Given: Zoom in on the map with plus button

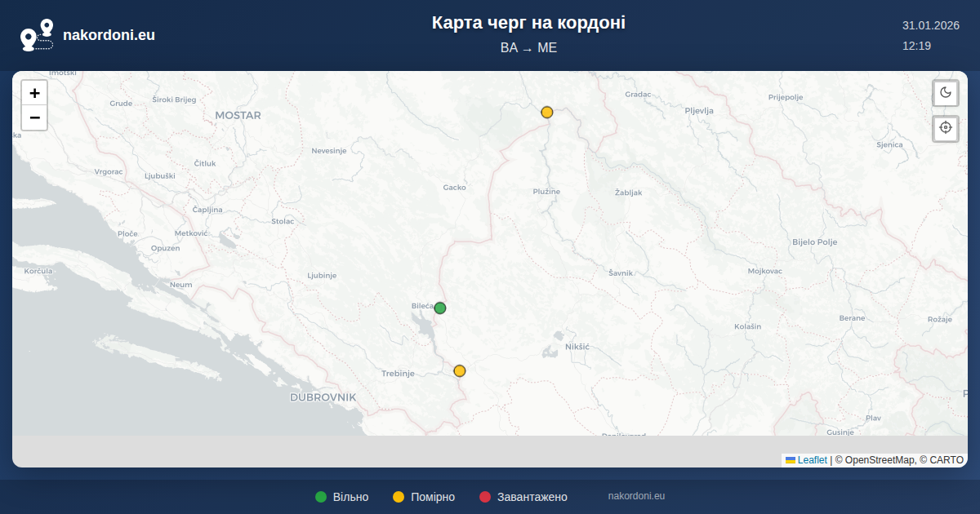Looking at the screenshot, I should coord(34,93).
